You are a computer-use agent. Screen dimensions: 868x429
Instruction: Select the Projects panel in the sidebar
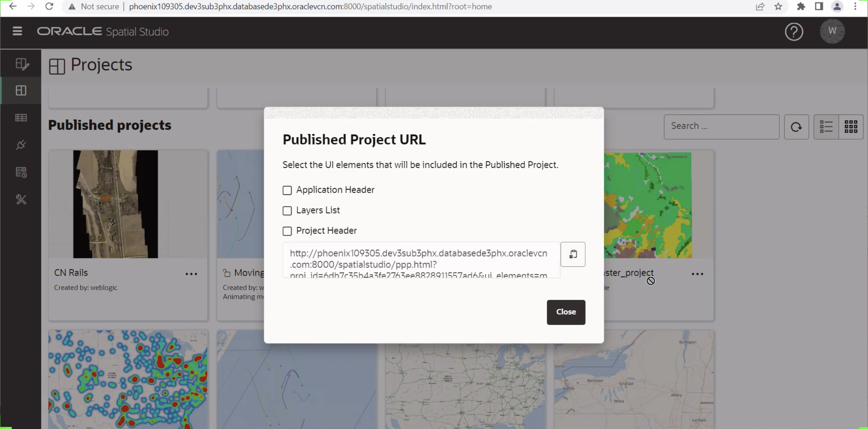click(21, 90)
